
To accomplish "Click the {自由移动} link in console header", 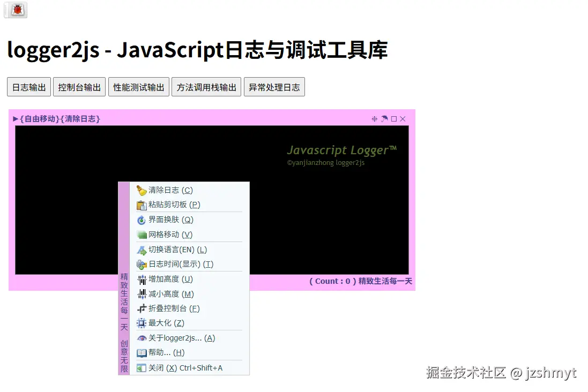I will point(39,119).
